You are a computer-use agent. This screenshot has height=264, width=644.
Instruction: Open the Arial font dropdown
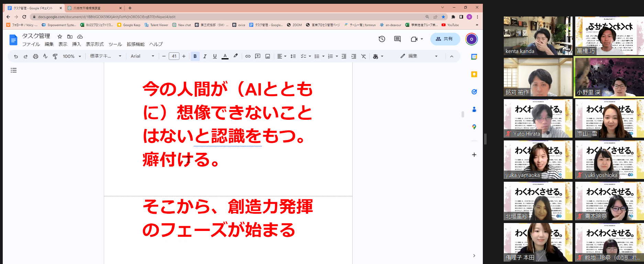(x=142, y=56)
